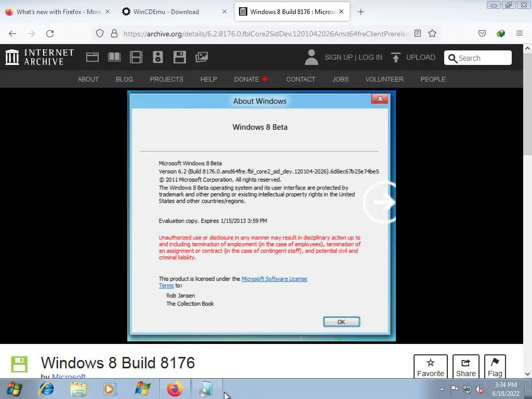
Task: Open Windows Explorer folder from taskbar
Action: point(78,389)
